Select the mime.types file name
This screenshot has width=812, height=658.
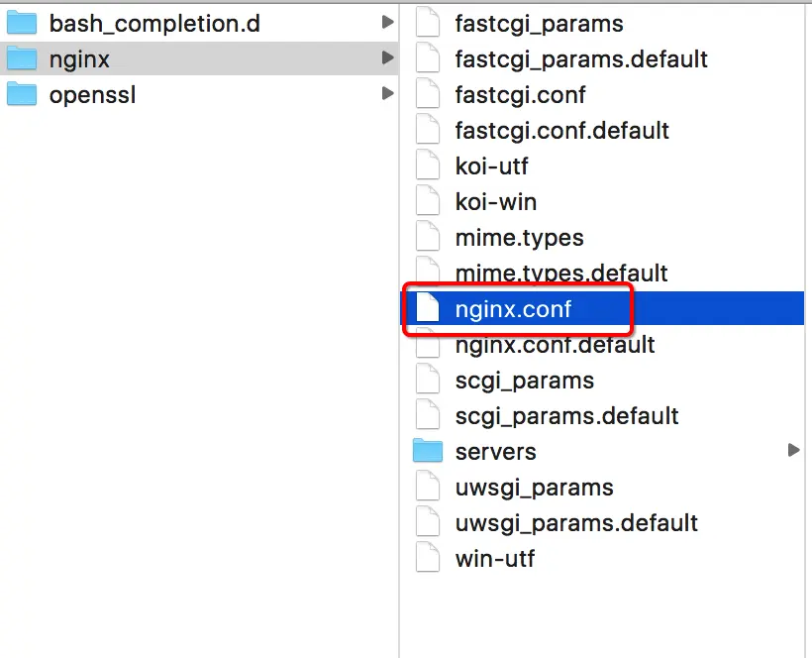520,239
